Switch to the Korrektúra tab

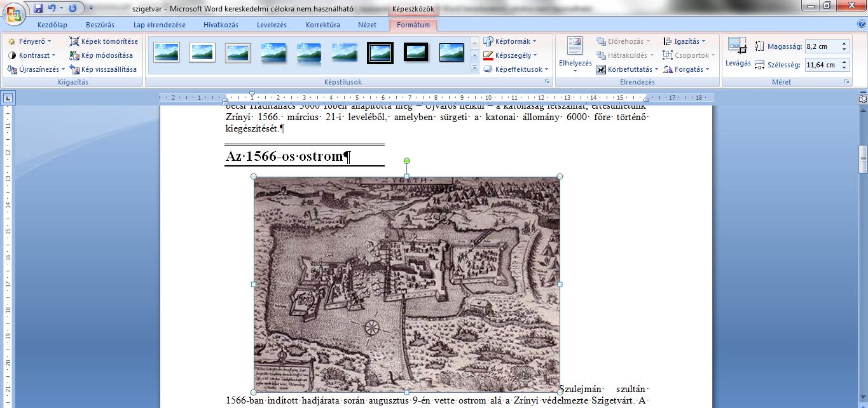[322, 25]
